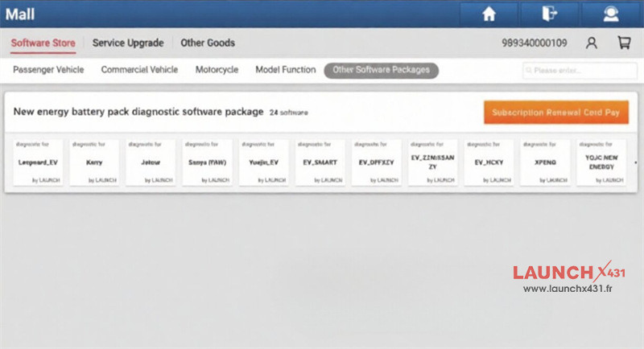Switch to Service Upgrade tab
Screen dimensions: 644x349
coord(128,43)
